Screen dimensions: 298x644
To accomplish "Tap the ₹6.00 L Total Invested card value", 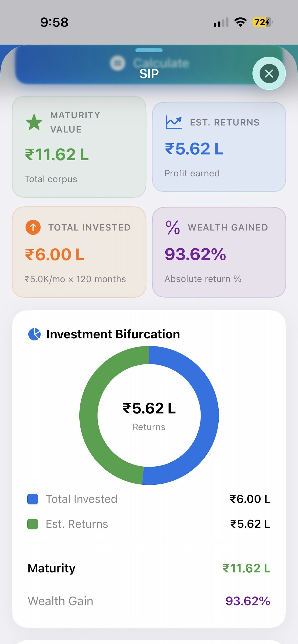I will (x=55, y=254).
